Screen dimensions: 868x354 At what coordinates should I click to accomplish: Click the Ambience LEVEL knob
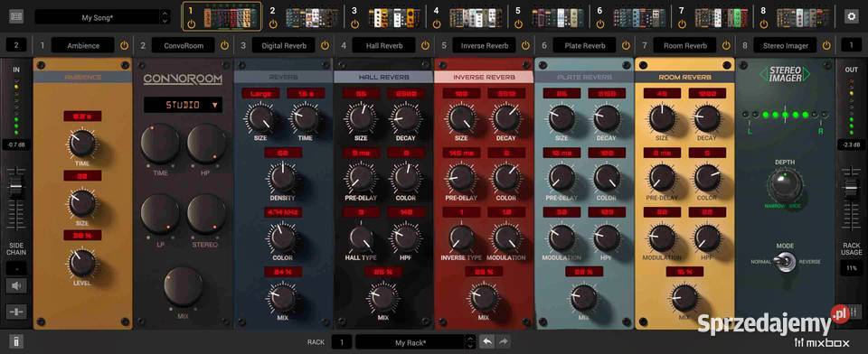[82, 264]
